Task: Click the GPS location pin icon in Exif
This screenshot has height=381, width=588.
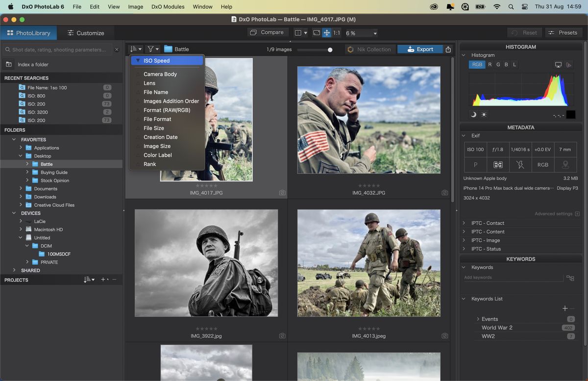Action: (x=565, y=165)
